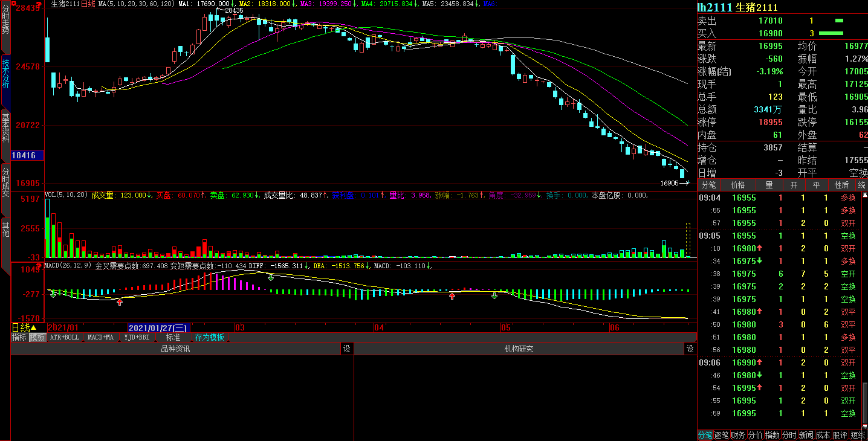
Task: Open the MACD+MA template option
Action: tap(100, 337)
